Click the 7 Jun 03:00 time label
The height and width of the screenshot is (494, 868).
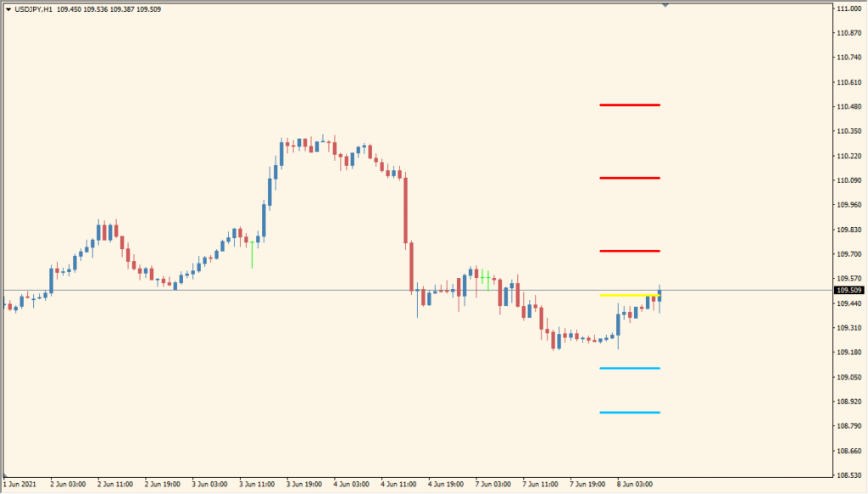pyautogui.click(x=493, y=484)
